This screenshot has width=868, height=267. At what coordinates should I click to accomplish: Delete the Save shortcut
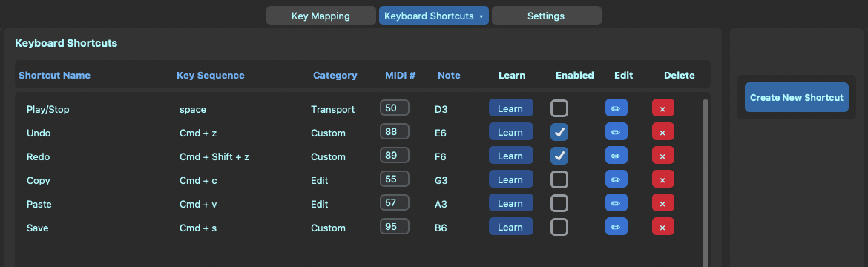[x=662, y=227]
